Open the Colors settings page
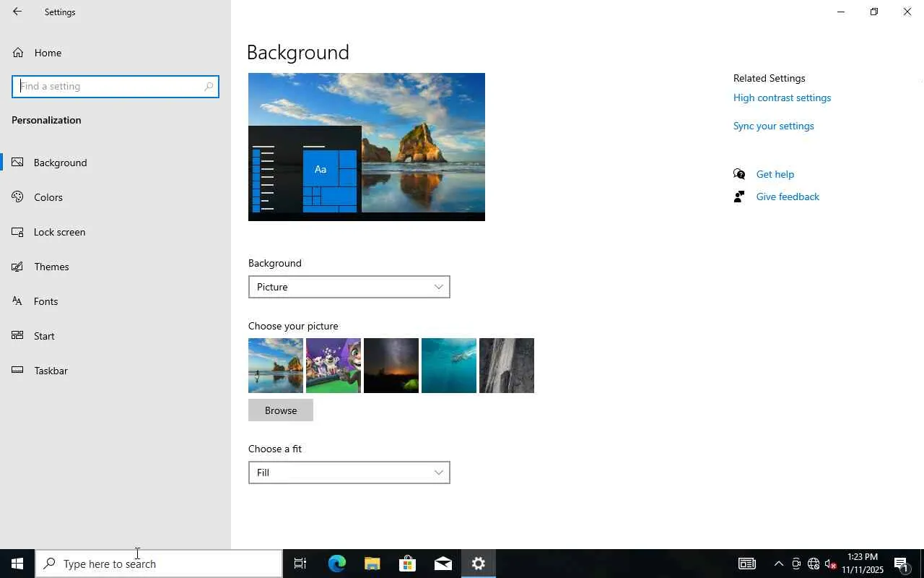The image size is (924, 578). point(115,197)
